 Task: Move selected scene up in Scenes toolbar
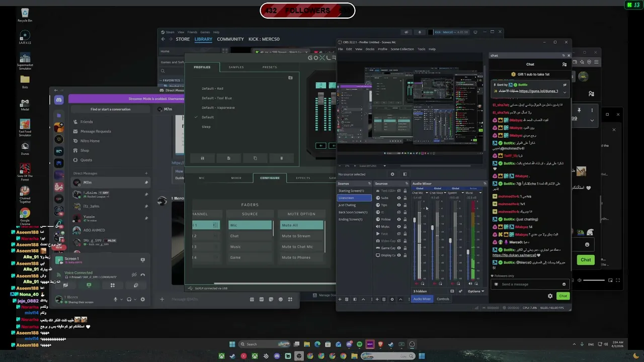[363, 299]
